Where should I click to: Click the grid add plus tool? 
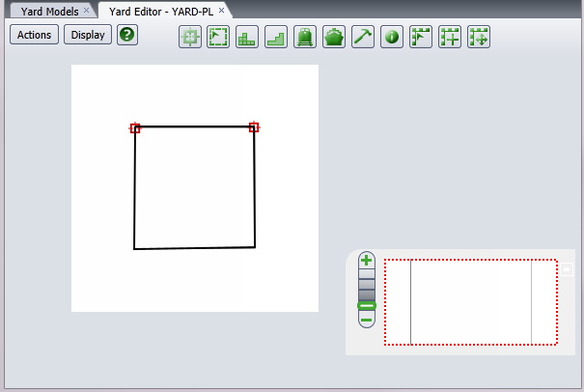coord(450,37)
